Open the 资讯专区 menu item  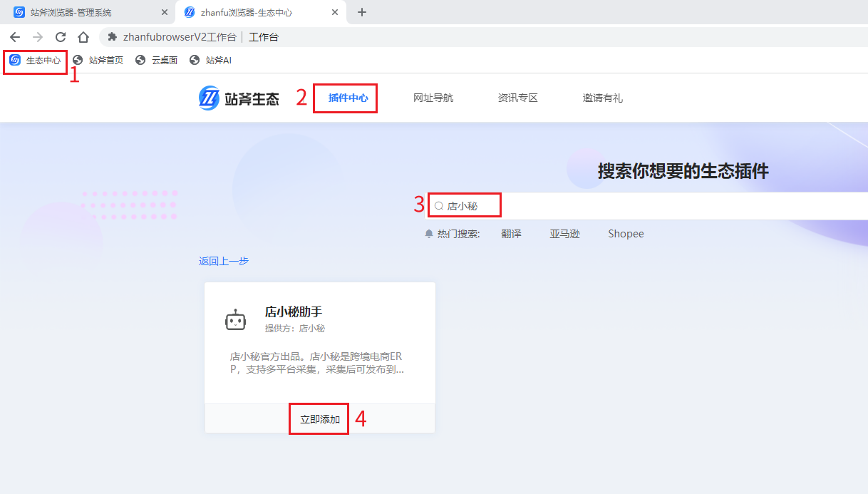(518, 98)
